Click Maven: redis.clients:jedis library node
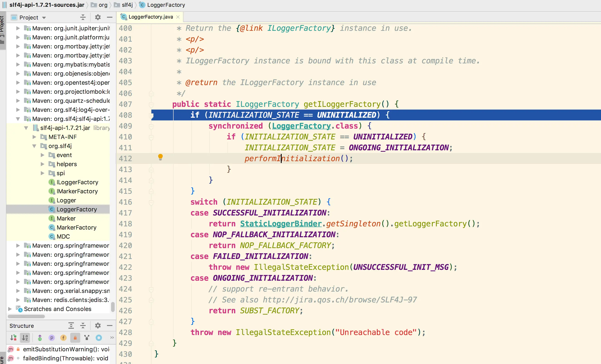This screenshot has height=364, width=601. 71,300
